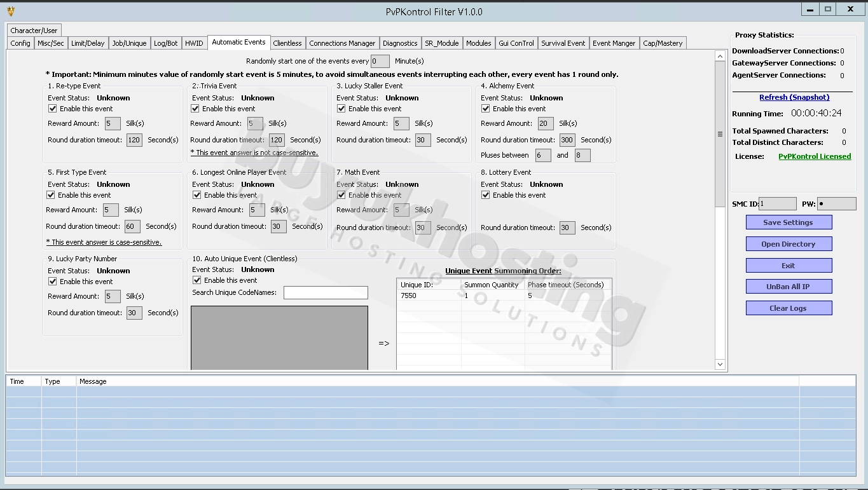Click the scrollbar up arrow in events panel
This screenshot has width=868, height=490.
click(x=720, y=57)
